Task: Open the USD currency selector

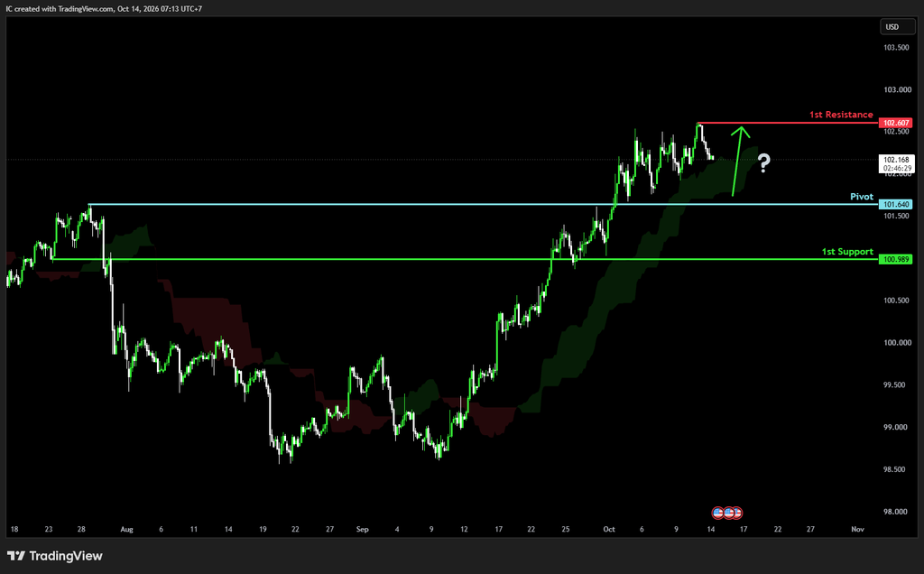Action: click(x=896, y=26)
